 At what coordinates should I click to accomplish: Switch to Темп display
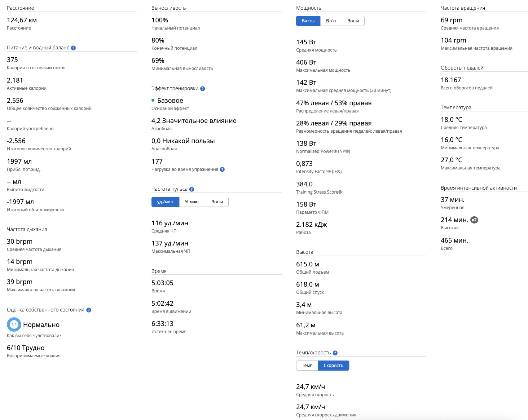(x=307, y=366)
